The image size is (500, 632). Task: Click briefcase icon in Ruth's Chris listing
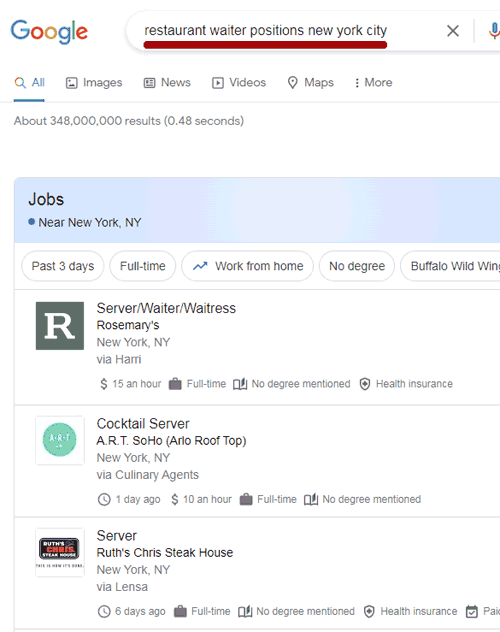[x=180, y=611]
